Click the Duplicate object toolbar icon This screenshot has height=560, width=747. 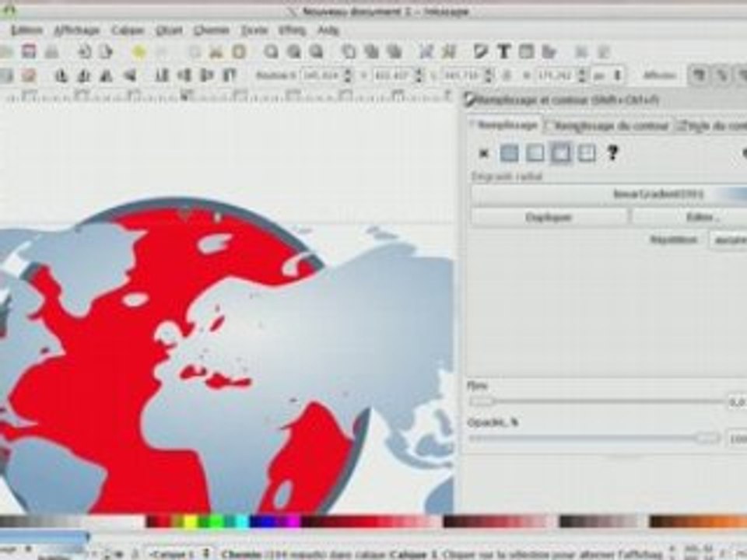(349, 51)
